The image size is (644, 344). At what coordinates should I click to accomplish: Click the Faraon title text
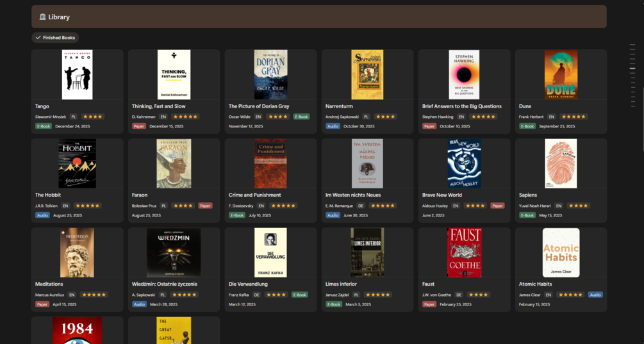140,195
